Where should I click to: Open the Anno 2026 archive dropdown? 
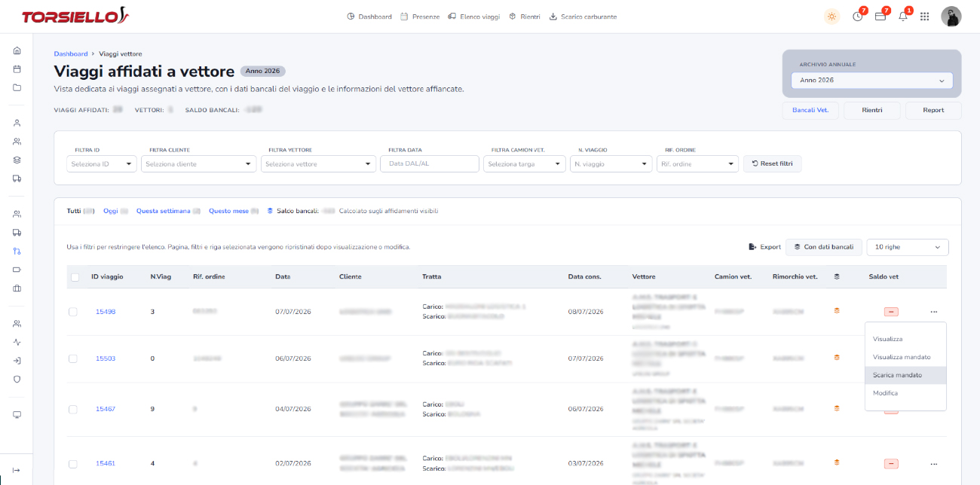tap(872, 80)
